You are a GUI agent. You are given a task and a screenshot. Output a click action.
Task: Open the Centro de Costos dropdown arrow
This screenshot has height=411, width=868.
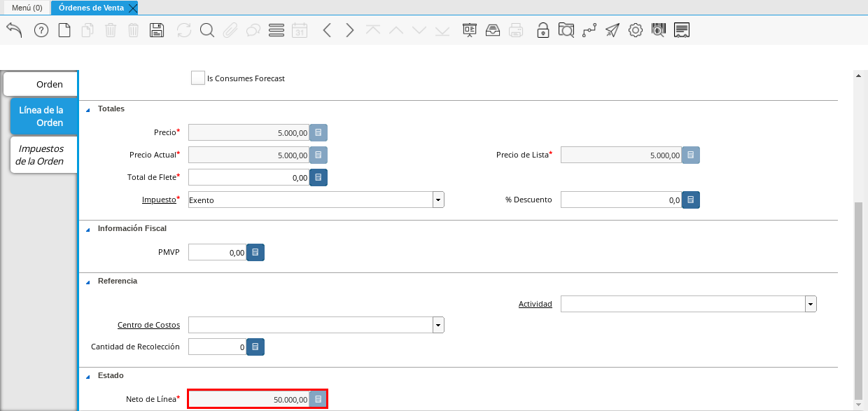click(438, 325)
